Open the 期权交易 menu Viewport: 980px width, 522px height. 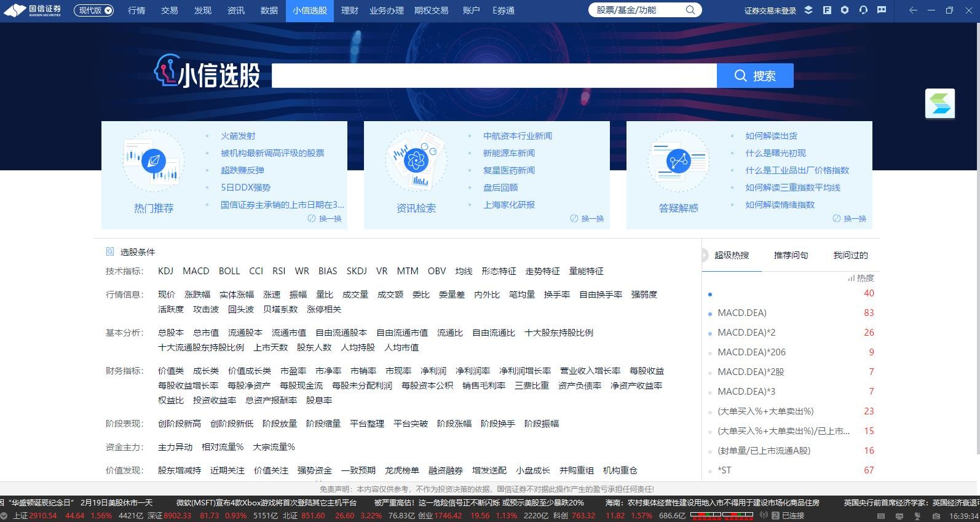point(432,10)
